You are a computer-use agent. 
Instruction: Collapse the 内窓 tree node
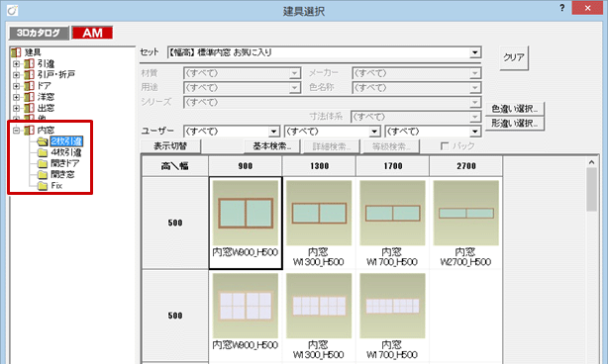(16, 131)
